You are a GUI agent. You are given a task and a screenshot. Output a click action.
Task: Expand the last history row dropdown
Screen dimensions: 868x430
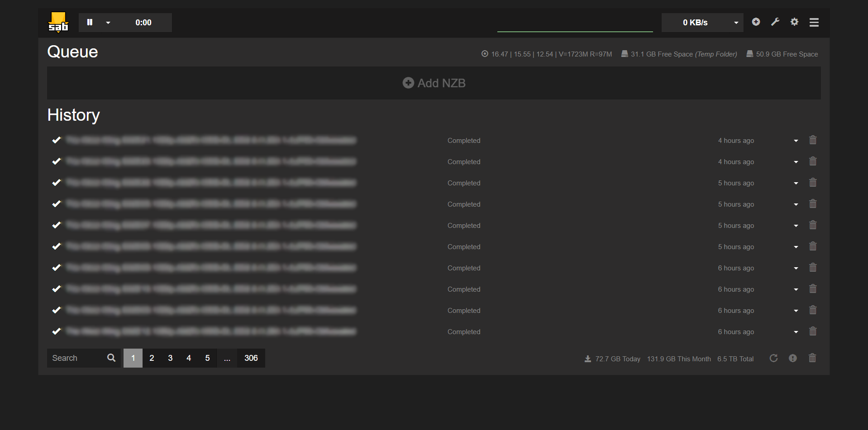pyautogui.click(x=796, y=332)
